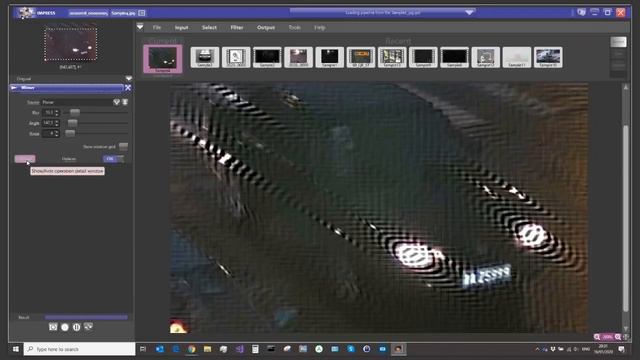
Task: Open the Tools menu
Action: 294,27
